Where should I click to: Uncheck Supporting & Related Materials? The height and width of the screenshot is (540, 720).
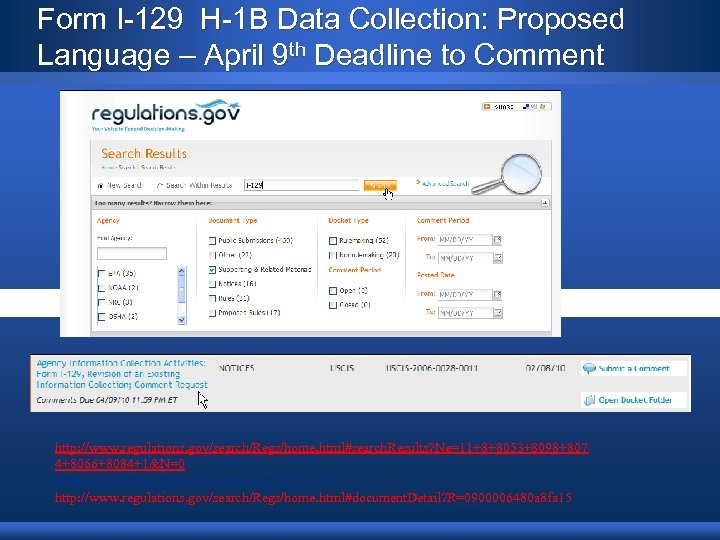(x=212, y=270)
